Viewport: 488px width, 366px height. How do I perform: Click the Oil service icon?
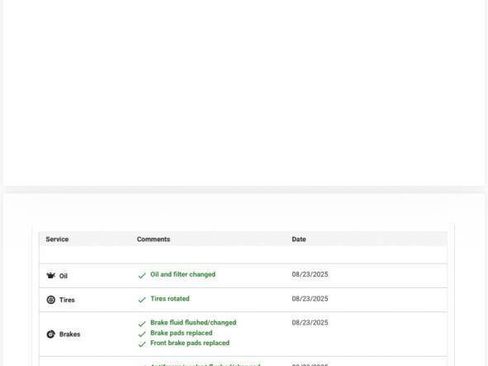51,275
